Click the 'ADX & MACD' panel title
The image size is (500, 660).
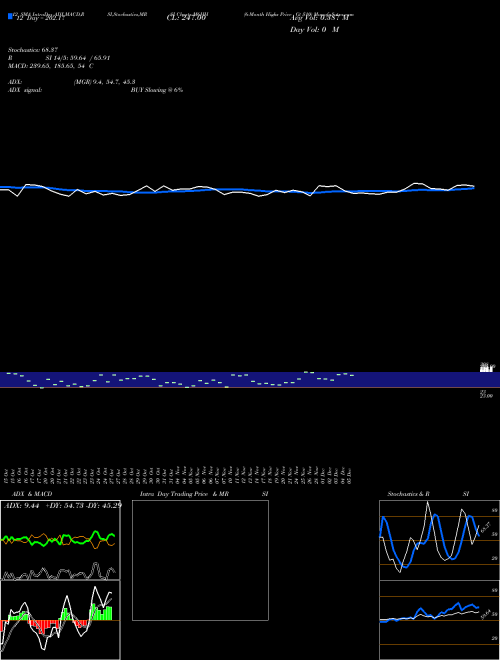click(32, 494)
